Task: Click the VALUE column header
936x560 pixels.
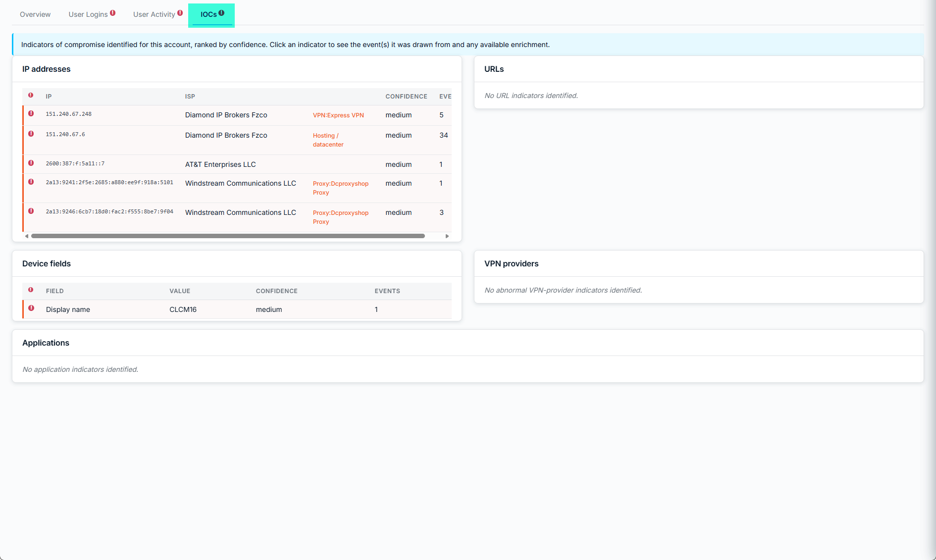Action: coord(180,291)
